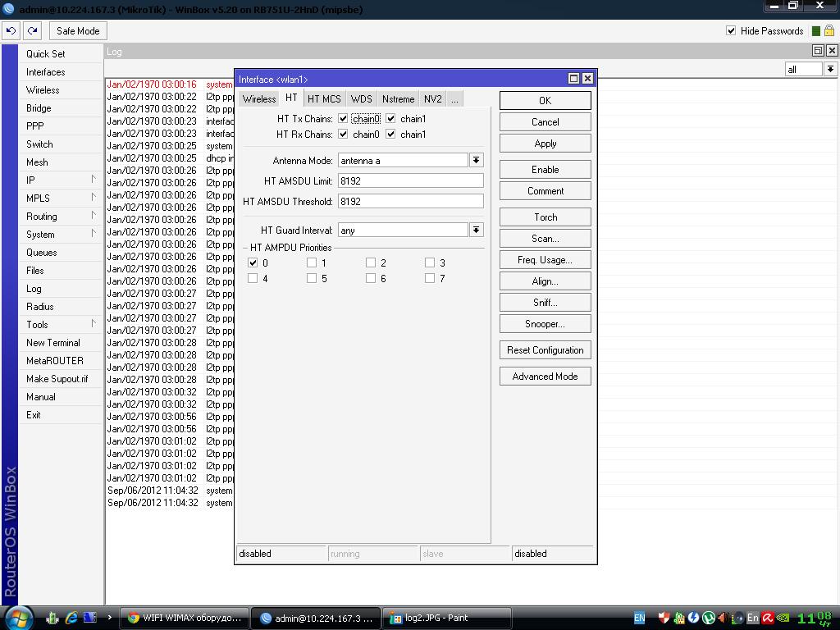This screenshot has width=840, height=630.
Task: Click the Chrome WIFI WIMAX taskbar button
Action: pos(185,618)
